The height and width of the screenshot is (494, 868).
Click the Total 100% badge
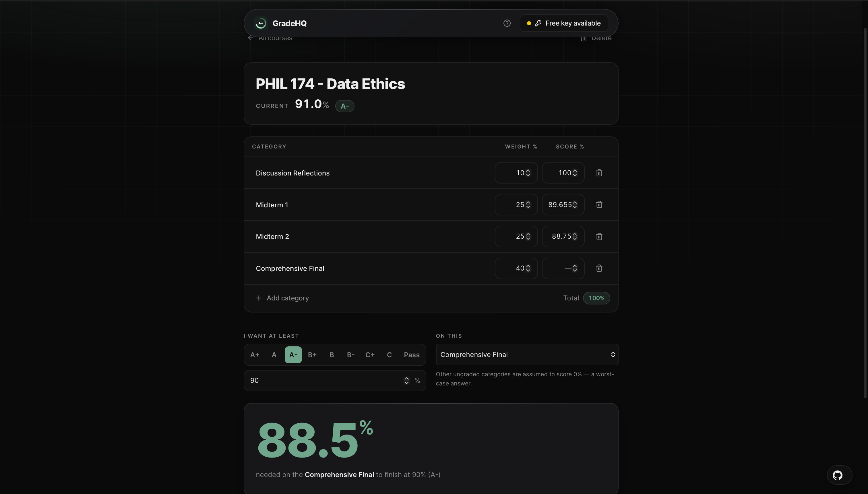596,298
